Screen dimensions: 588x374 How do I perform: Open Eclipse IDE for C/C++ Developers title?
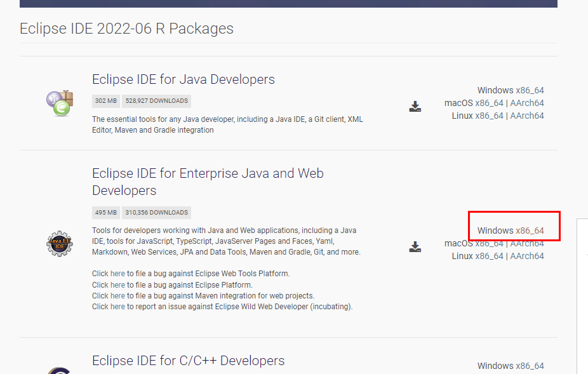[188, 361]
